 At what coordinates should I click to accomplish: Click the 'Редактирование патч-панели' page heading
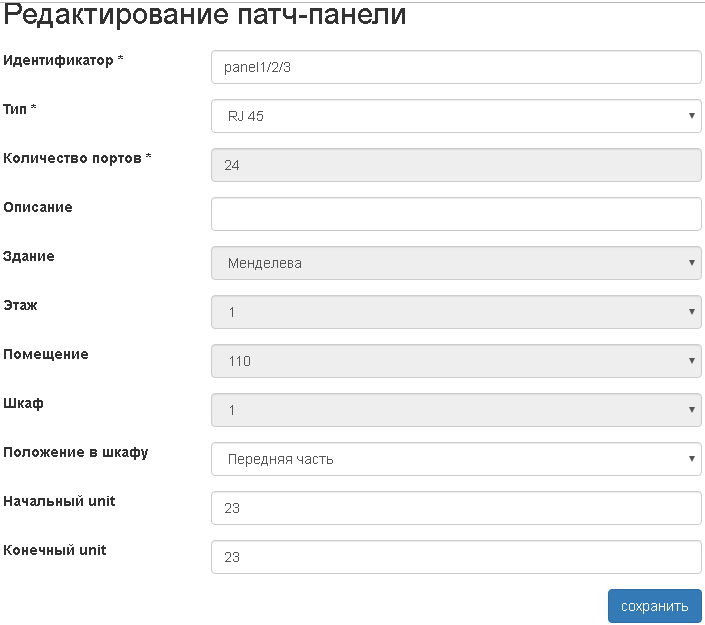pyautogui.click(x=205, y=16)
